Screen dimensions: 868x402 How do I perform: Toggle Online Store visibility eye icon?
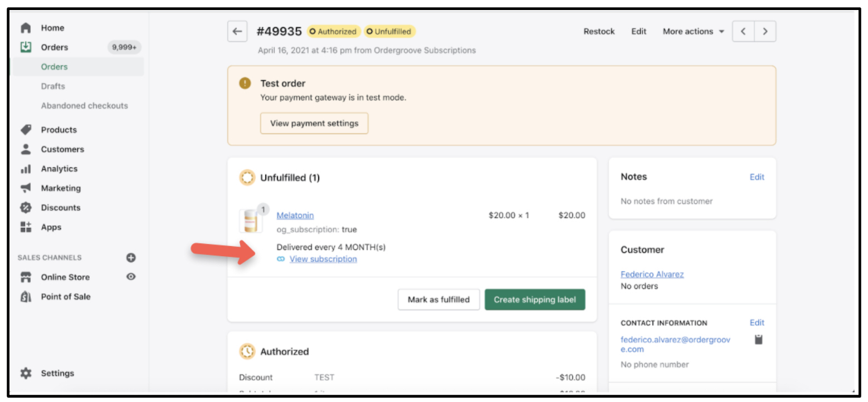(x=131, y=277)
